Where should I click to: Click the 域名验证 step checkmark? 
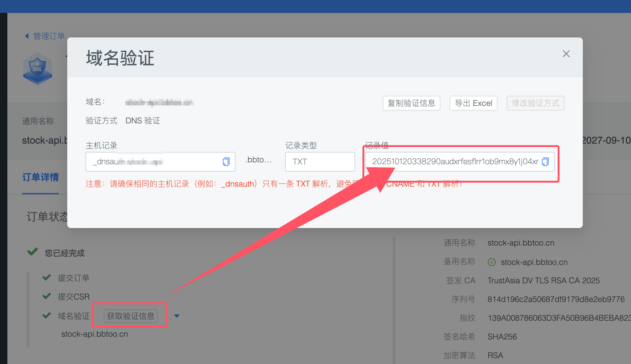pos(47,316)
